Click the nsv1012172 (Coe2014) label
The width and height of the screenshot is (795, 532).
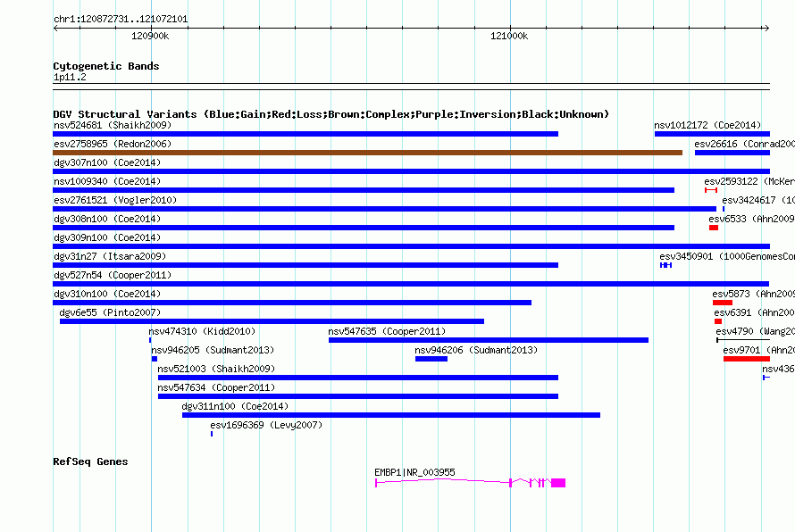pyautogui.click(x=707, y=125)
